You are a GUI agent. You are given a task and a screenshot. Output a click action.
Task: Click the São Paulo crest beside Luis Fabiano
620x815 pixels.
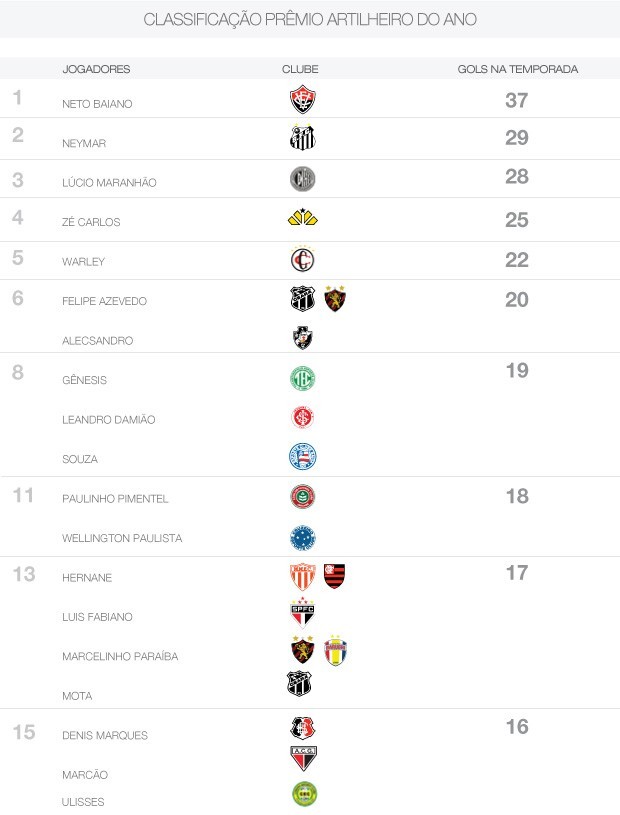click(302, 613)
